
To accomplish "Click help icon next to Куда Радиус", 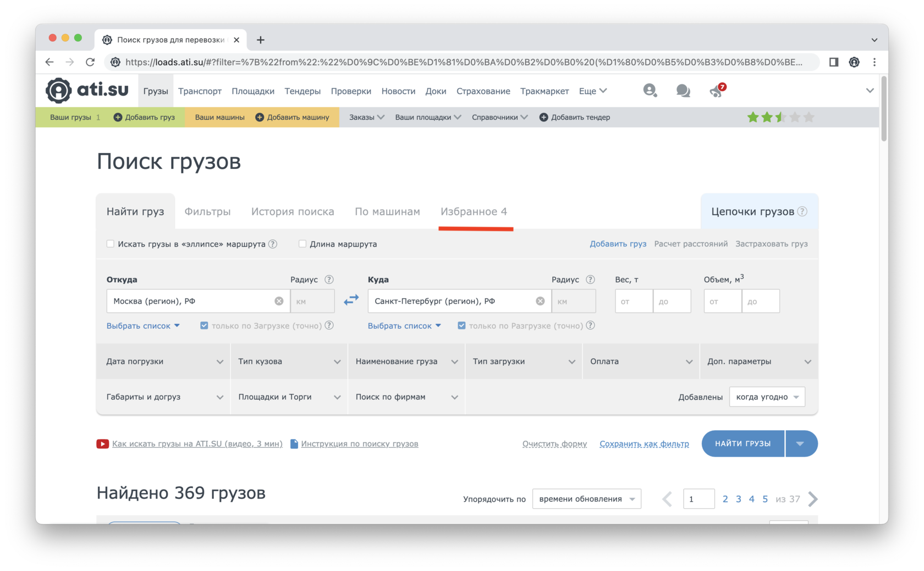I will coord(590,279).
